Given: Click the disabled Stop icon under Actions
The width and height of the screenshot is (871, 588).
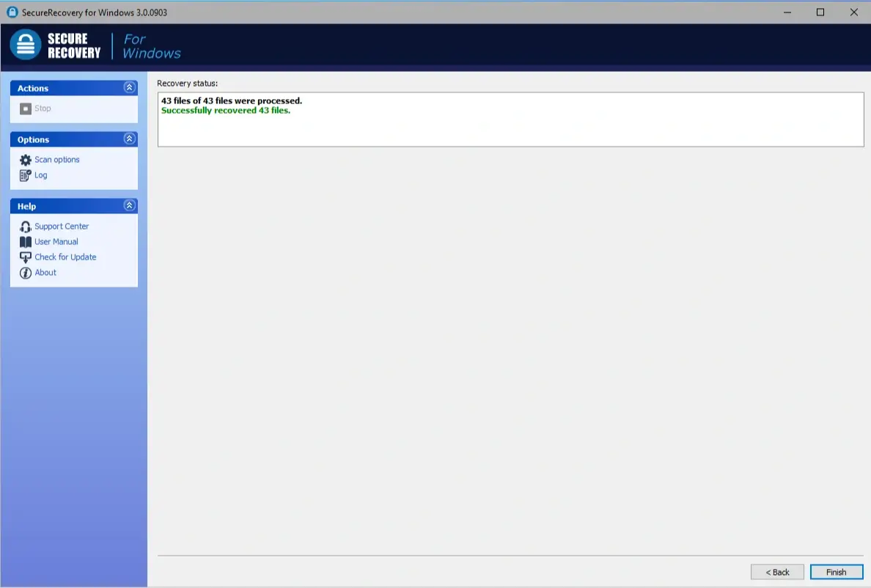Looking at the screenshot, I should 25,108.
